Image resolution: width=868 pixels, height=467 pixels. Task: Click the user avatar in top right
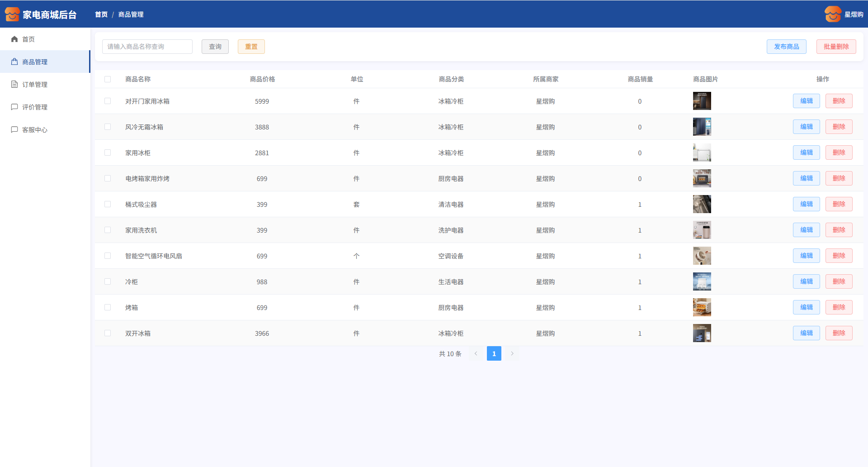[832, 14]
